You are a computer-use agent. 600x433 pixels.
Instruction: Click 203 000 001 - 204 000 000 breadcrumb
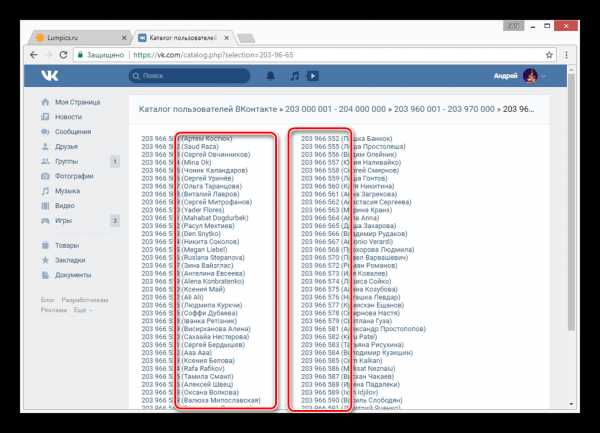point(335,109)
